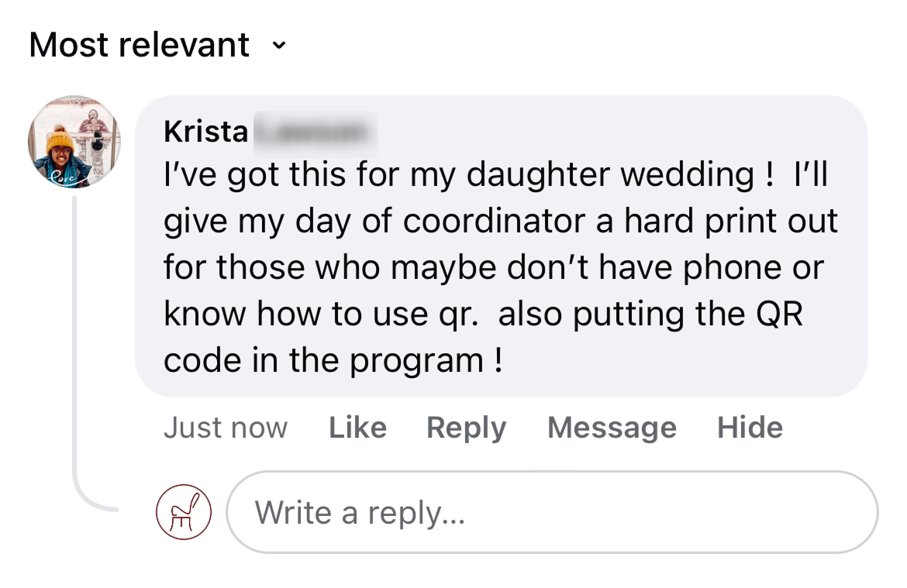The width and height of the screenshot is (907, 588).
Task: Click the blurred last name after Krista
Action: [x=314, y=133]
